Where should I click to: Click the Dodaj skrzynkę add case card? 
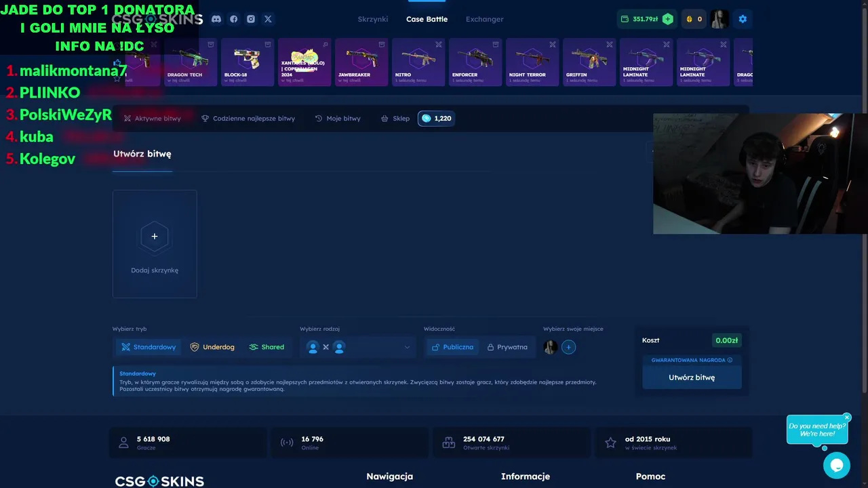[155, 244]
